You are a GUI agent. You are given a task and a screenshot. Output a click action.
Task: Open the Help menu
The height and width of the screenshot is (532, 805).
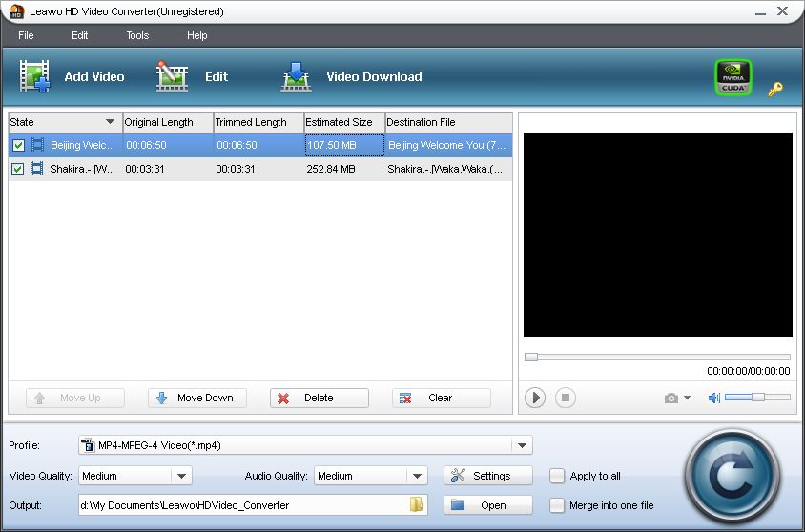197,35
